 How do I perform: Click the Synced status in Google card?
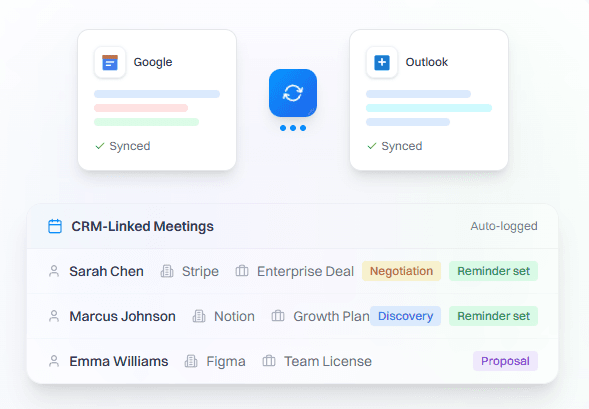130,146
